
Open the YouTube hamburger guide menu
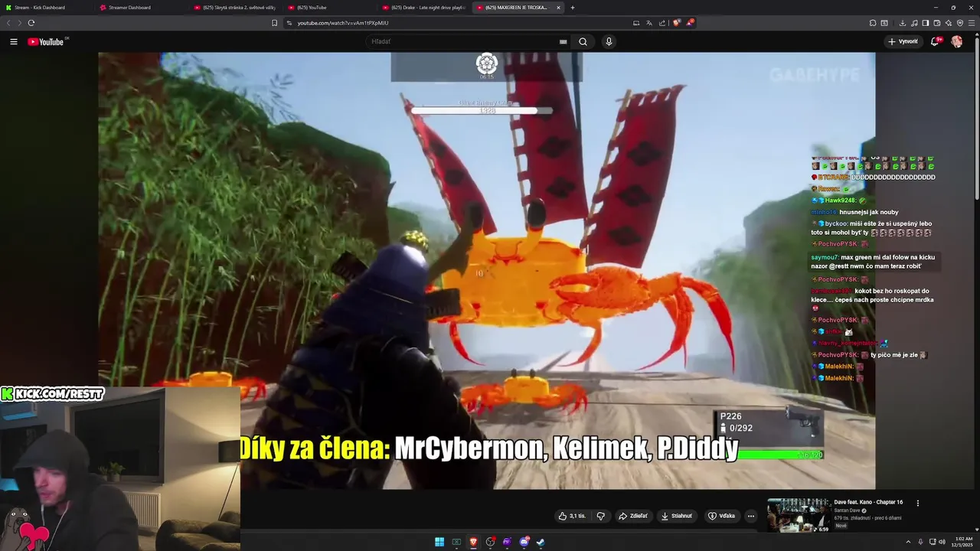[x=13, y=41]
